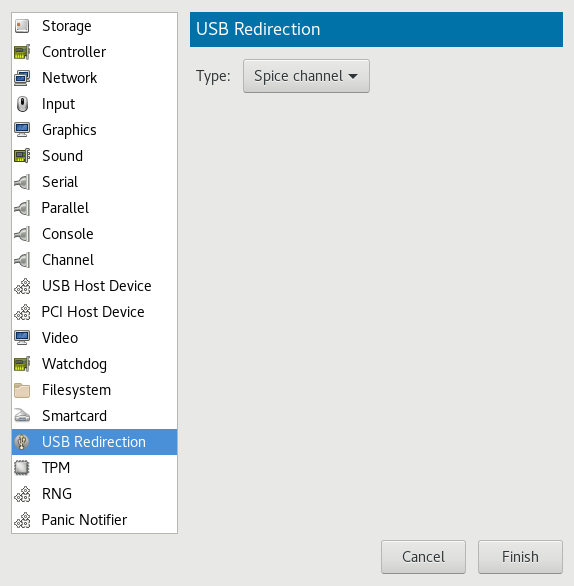Click the Controller card icon

tap(22, 52)
